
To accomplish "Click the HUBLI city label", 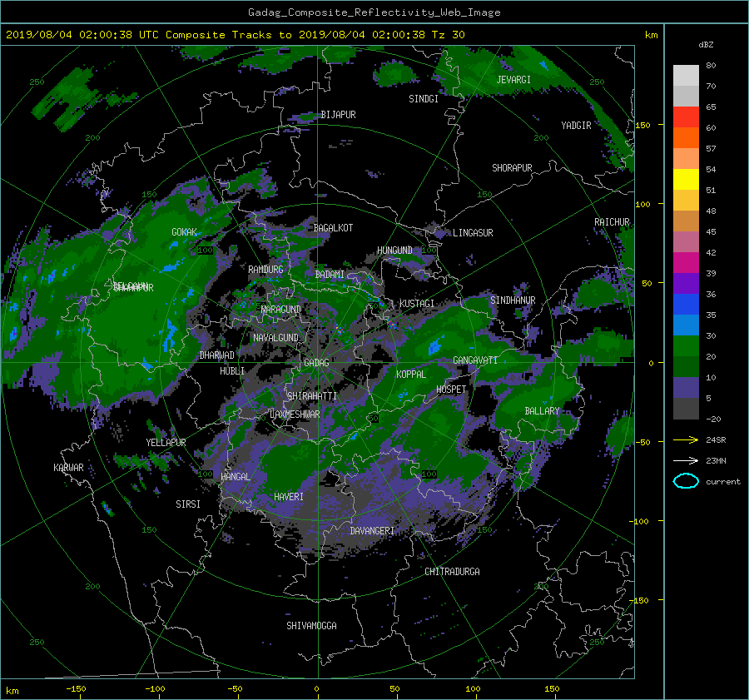I will tap(232, 371).
